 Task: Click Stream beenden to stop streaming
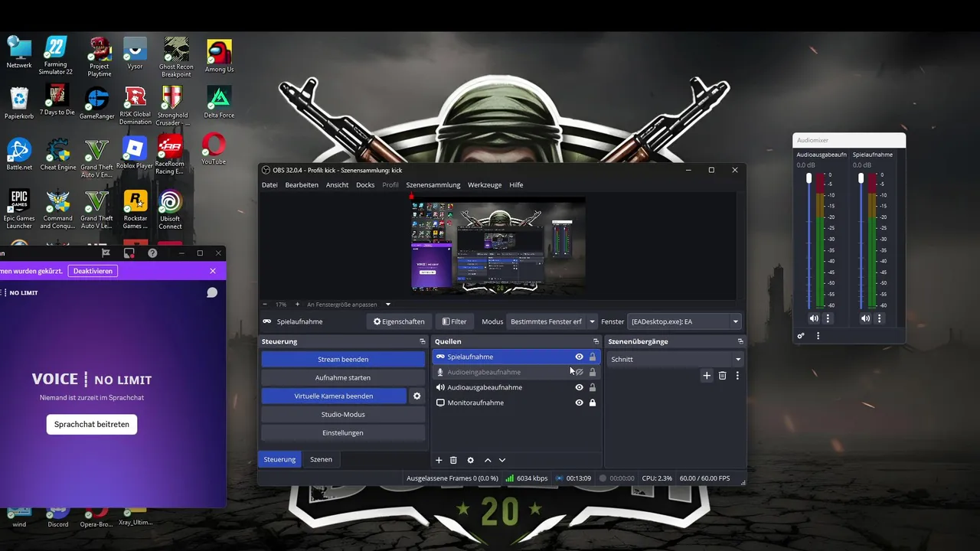pyautogui.click(x=343, y=359)
